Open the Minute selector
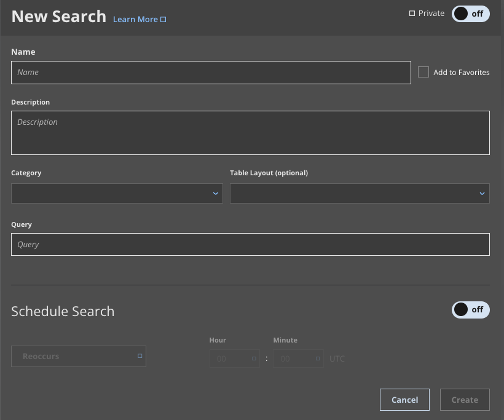Viewport: 504px width, 420px height. click(x=298, y=359)
